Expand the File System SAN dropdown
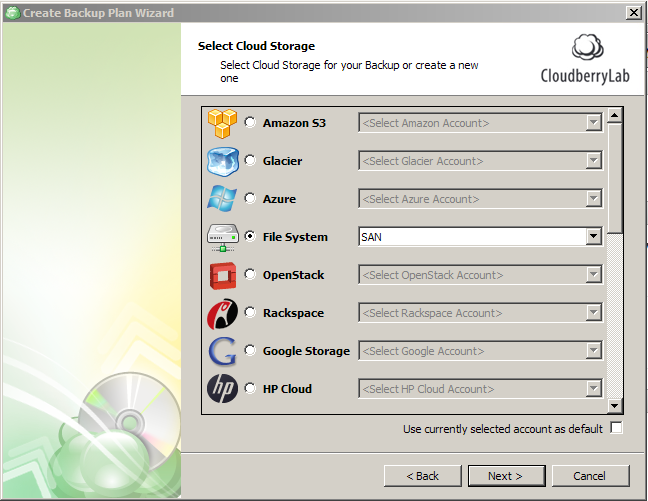Image resolution: width=648 pixels, height=501 pixels. pyautogui.click(x=593, y=236)
